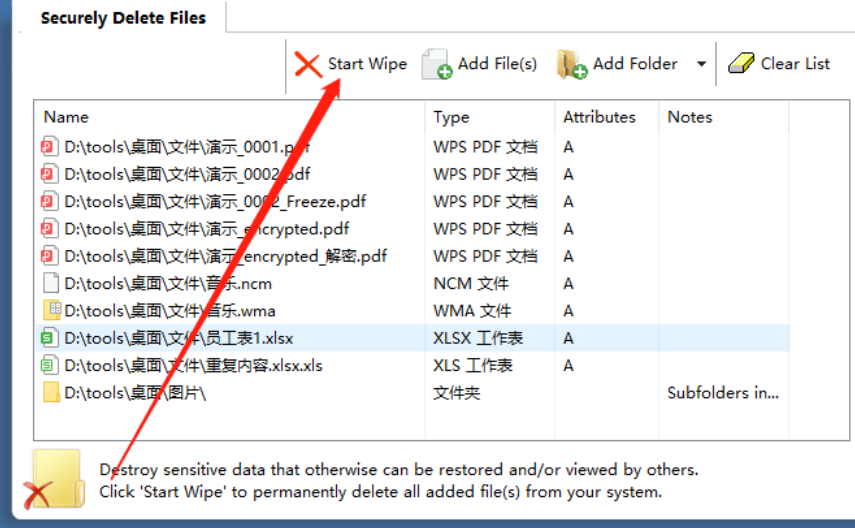855x528 pixels.
Task: Start wiping the listed files
Action: click(x=351, y=64)
